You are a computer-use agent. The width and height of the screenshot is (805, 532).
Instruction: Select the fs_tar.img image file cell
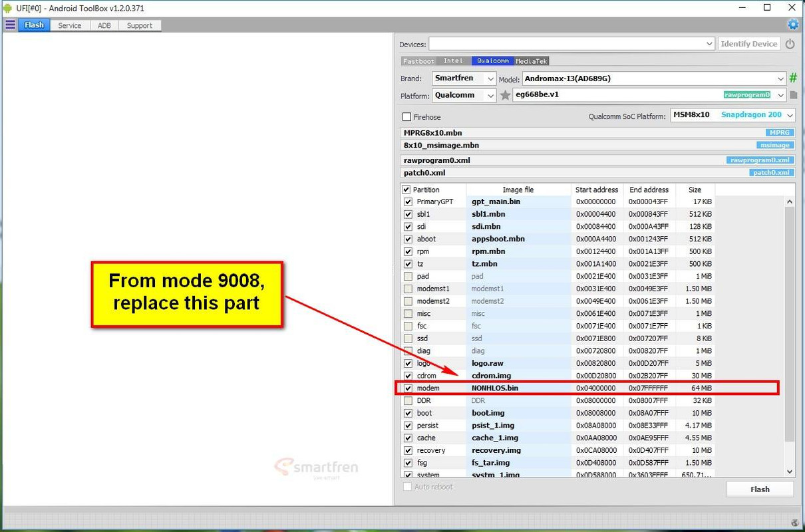pos(518,463)
